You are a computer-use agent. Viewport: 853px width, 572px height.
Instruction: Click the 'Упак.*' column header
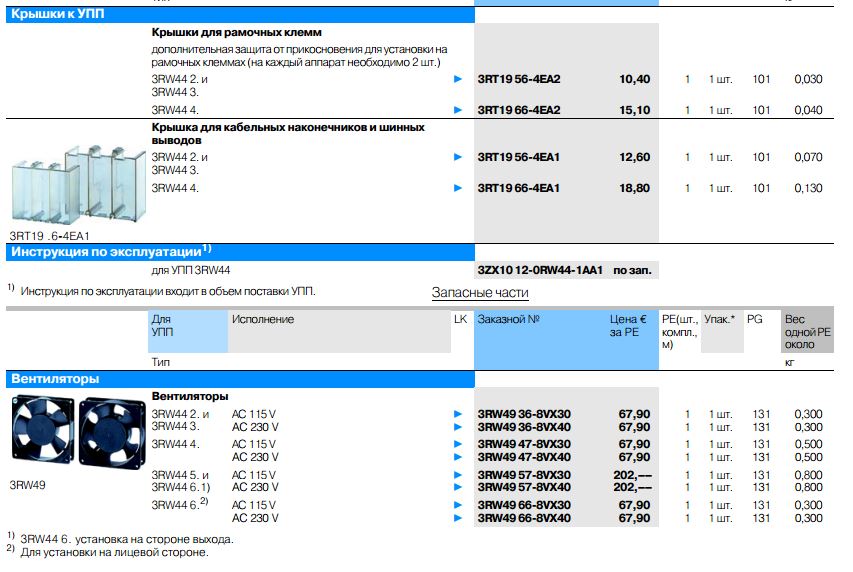coord(719,319)
